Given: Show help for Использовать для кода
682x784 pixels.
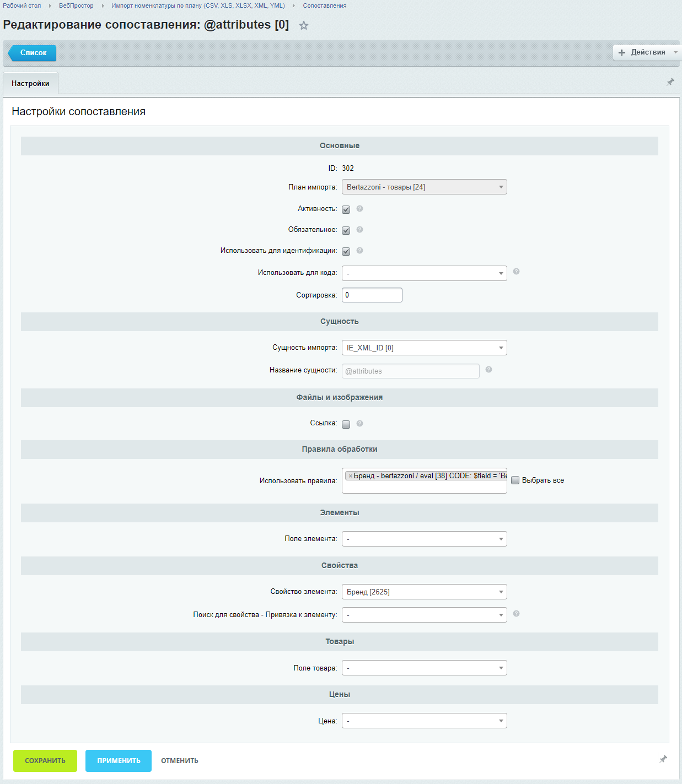Looking at the screenshot, I should coord(516,272).
